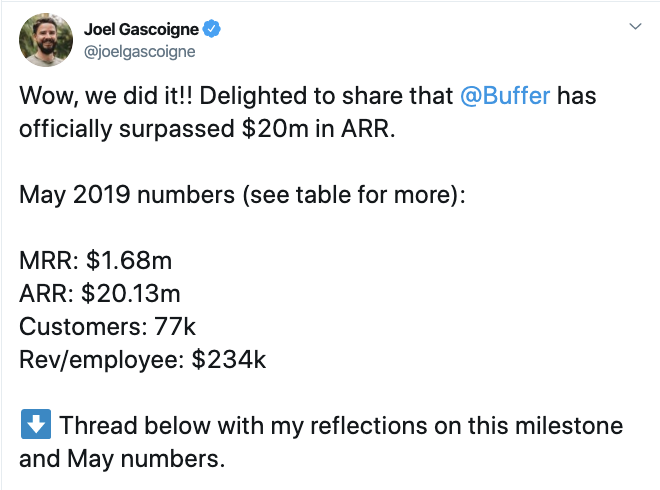Open the @Buffer mention link
The height and width of the screenshot is (490, 660).
point(505,96)
